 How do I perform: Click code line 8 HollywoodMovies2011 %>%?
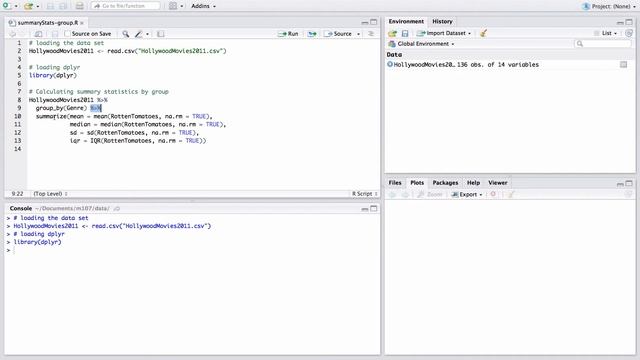click(68, 100)
